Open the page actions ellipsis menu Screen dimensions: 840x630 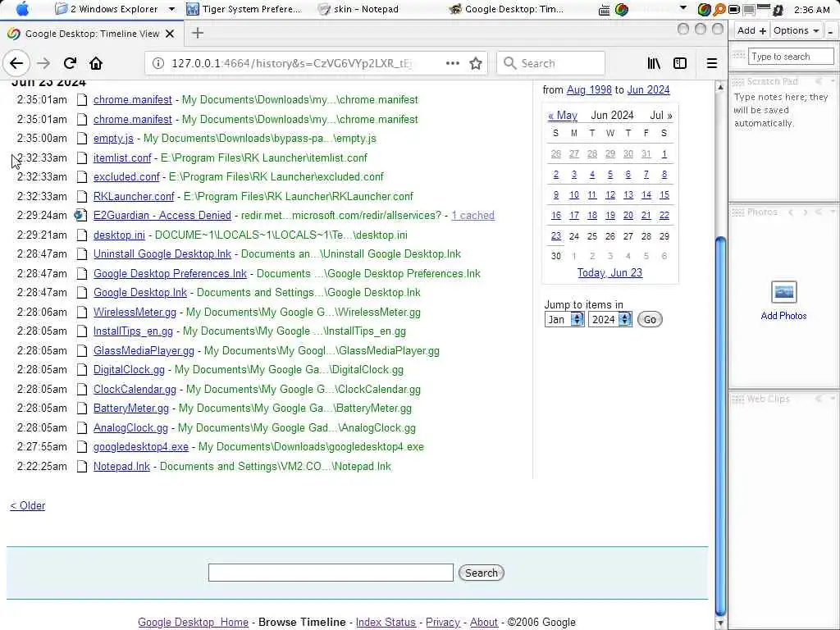(x=453, y=63)
